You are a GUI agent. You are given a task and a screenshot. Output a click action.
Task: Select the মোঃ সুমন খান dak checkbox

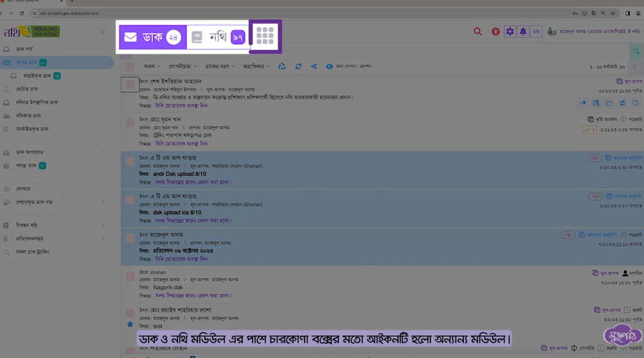coord(130,123)
